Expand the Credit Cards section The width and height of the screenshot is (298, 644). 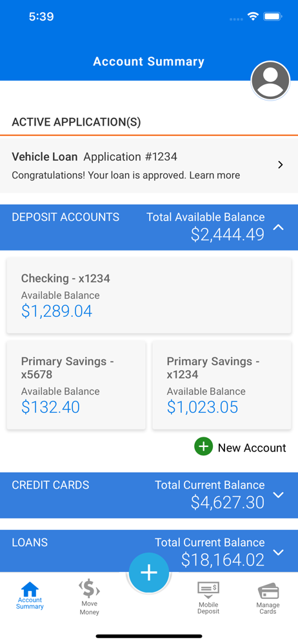(279, 495)
